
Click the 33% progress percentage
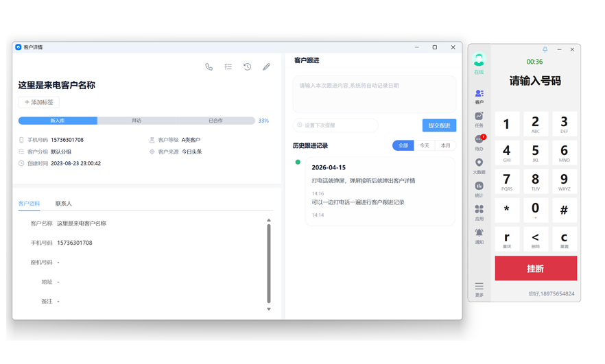pyautogui.click(x=263, y=121)
